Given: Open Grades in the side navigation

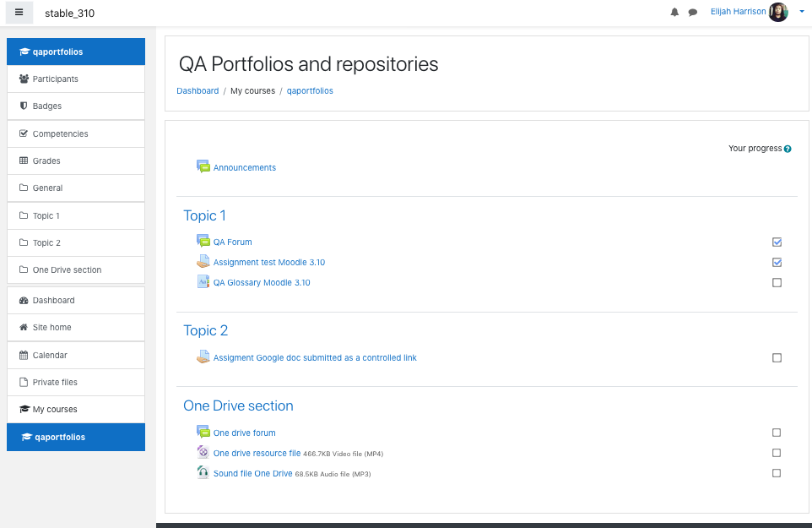Looking at the screenshot, I should [76, 161].
